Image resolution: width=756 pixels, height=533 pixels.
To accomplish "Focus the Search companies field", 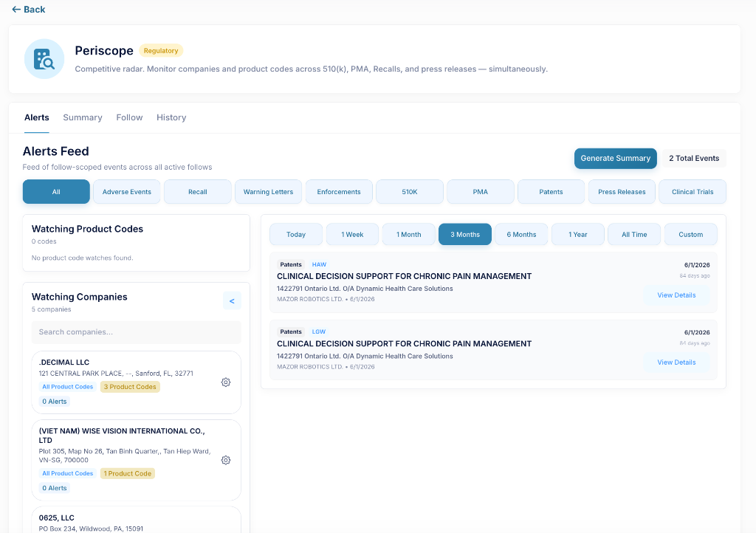I will (137, 332).
